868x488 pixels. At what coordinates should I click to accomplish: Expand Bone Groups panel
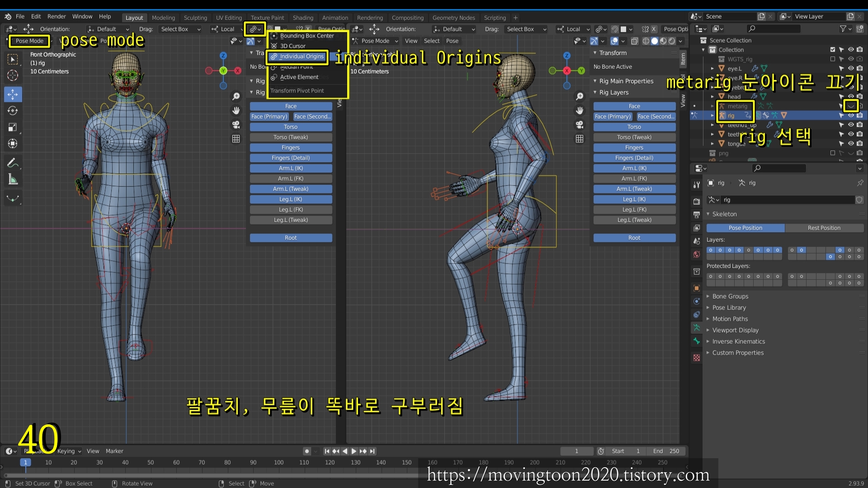tap(730, 296)
